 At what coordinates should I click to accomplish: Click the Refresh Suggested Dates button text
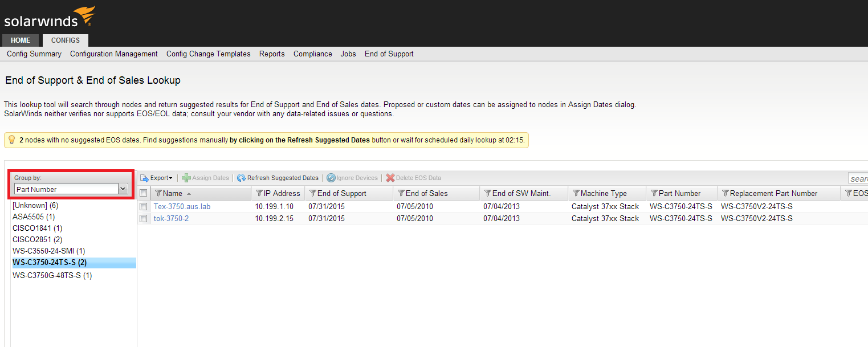[283, 178]
